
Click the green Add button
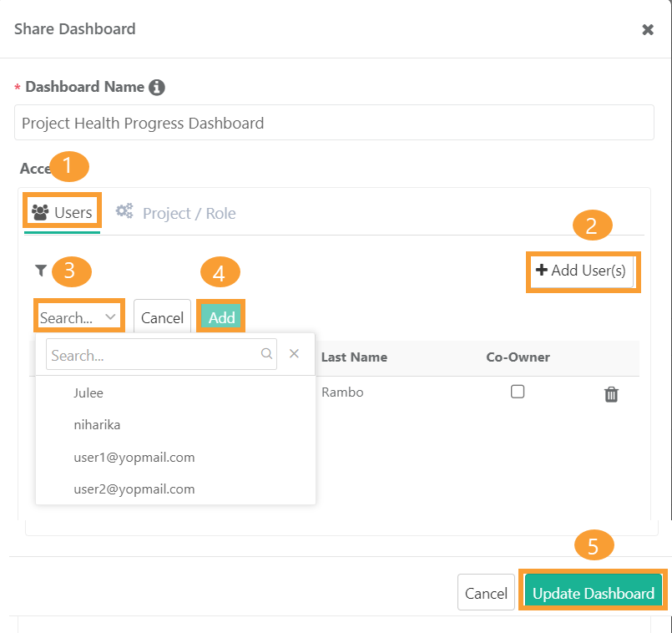[x=221, y=317]
